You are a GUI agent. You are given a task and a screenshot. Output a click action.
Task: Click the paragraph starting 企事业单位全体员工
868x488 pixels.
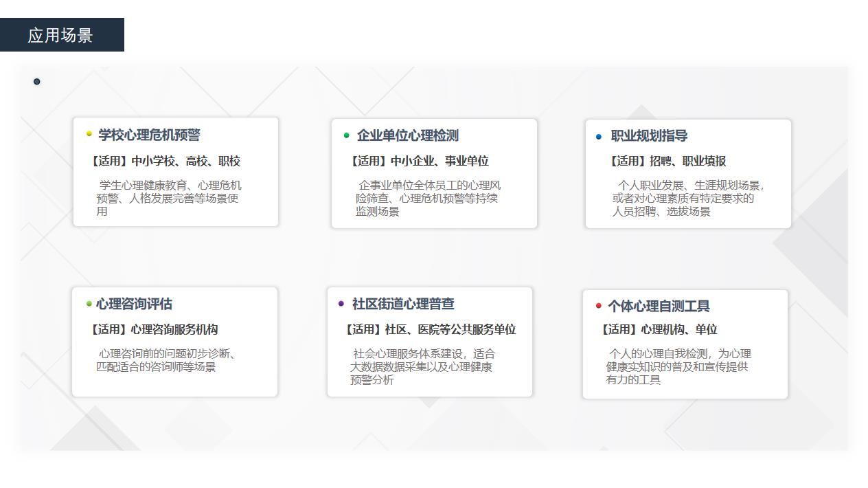(x=429, y=198)
